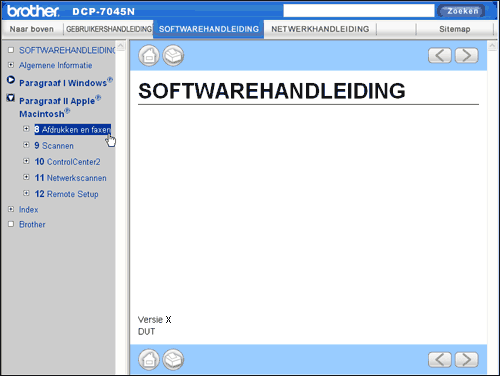Click the top Print icon button
The height and width of the screenshot is (376, 500).
point(173,55)
